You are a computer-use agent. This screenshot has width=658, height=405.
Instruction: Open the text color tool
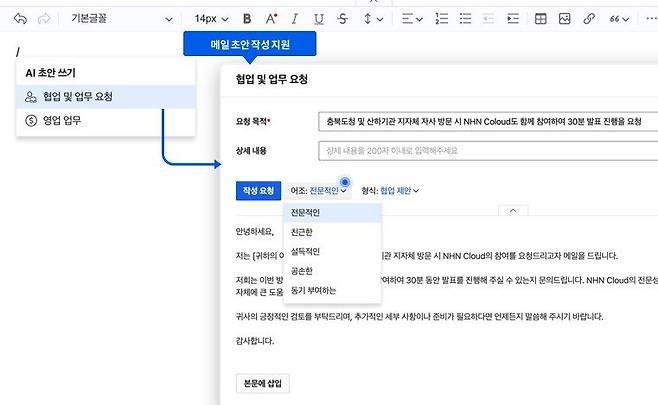pos(271,19)
